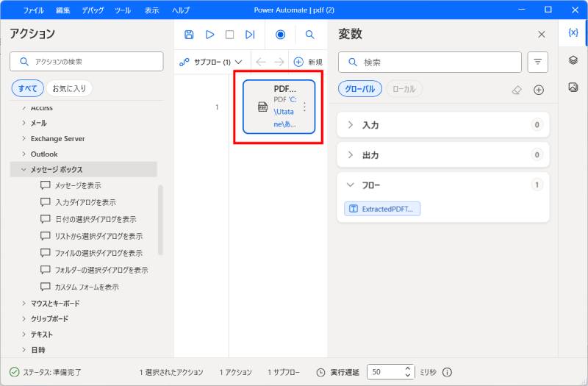This screenshot has width=588, height=386.
Task: Select the ExtractedPDFT... variable chip
Action: pos(382,209)
